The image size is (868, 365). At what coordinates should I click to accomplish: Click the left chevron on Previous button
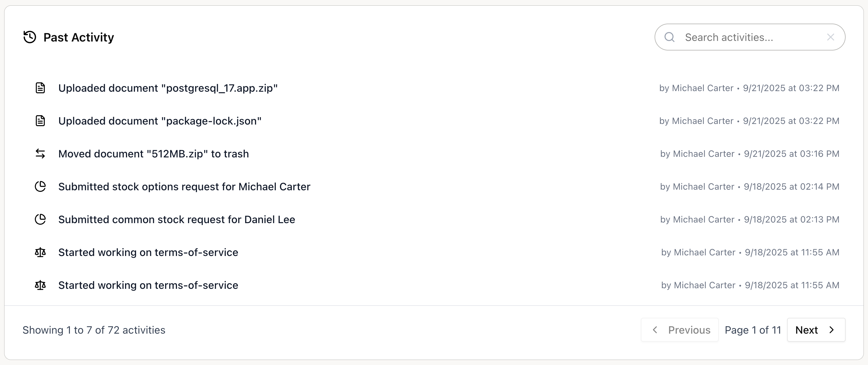pyautogui.click(x=655, y=330)
